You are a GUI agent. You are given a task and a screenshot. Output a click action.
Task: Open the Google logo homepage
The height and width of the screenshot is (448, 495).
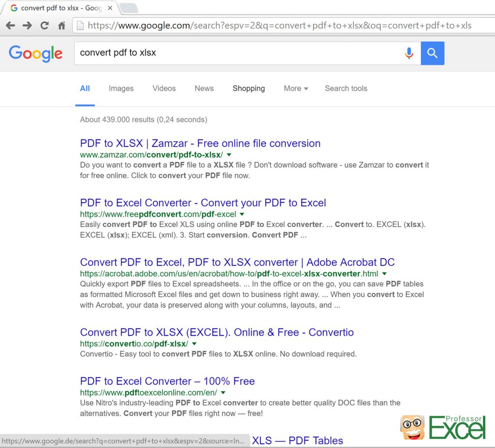pyautogui.click(x=36, y=53)
